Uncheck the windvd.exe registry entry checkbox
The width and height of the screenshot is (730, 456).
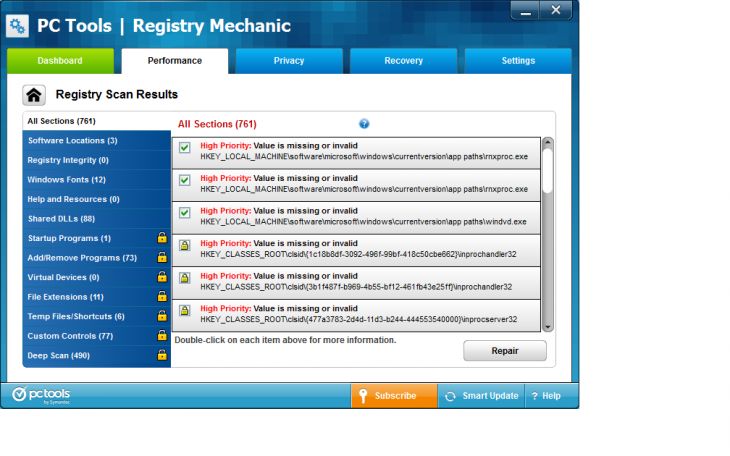coord(185,213)
